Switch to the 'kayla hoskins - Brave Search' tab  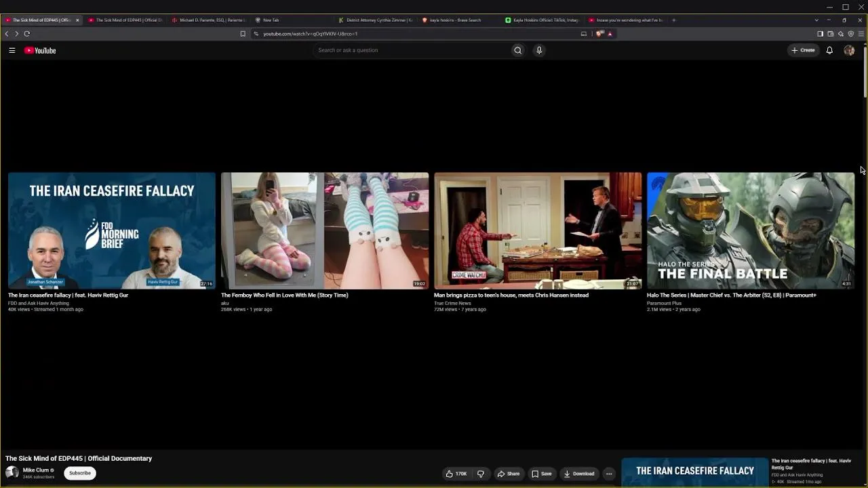pos(458,20)
